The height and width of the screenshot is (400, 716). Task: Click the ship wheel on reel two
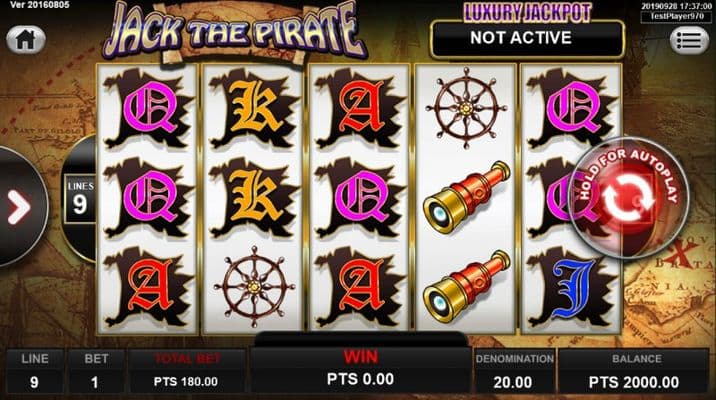click(x=254, y=286)
